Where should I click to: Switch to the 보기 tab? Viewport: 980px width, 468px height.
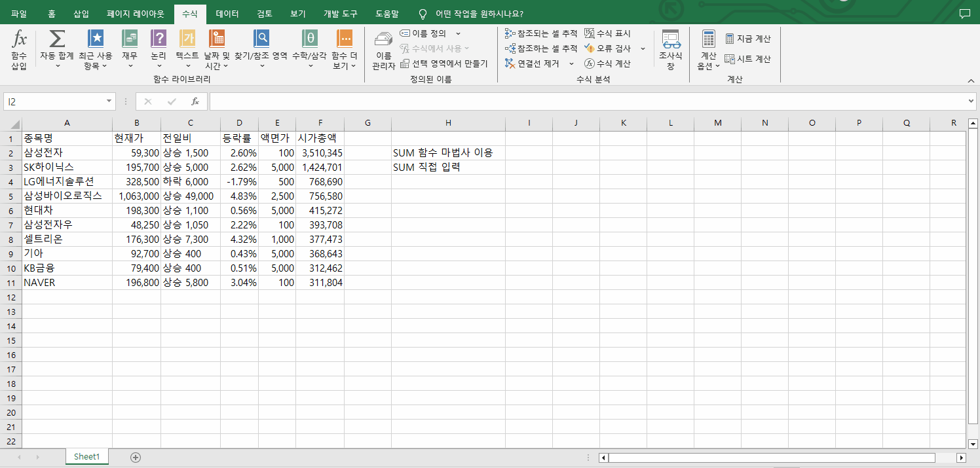298,14
